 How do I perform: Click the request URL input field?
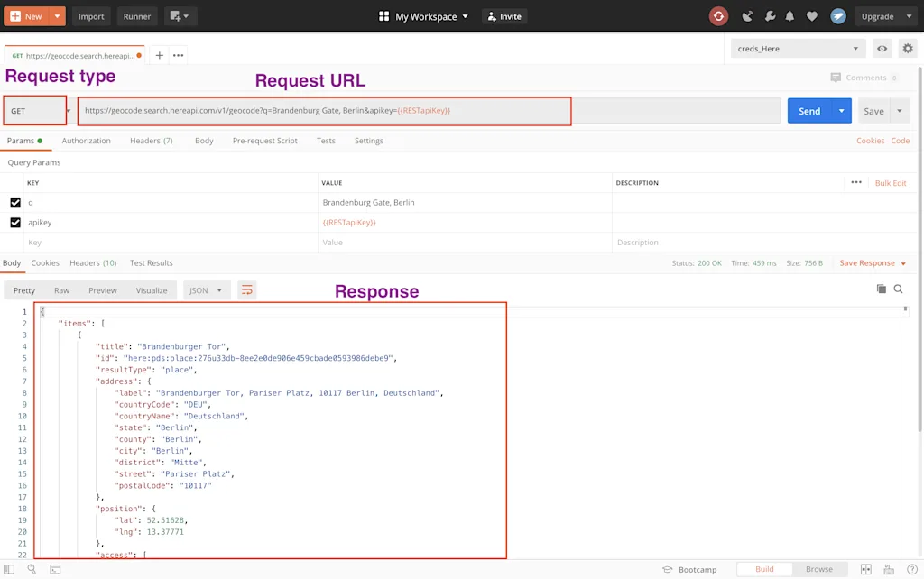pyautogui.click(x=429, y=111)
